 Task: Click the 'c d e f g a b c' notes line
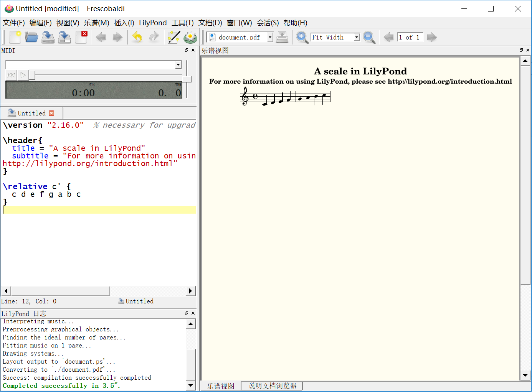click(x=46, y=194)
